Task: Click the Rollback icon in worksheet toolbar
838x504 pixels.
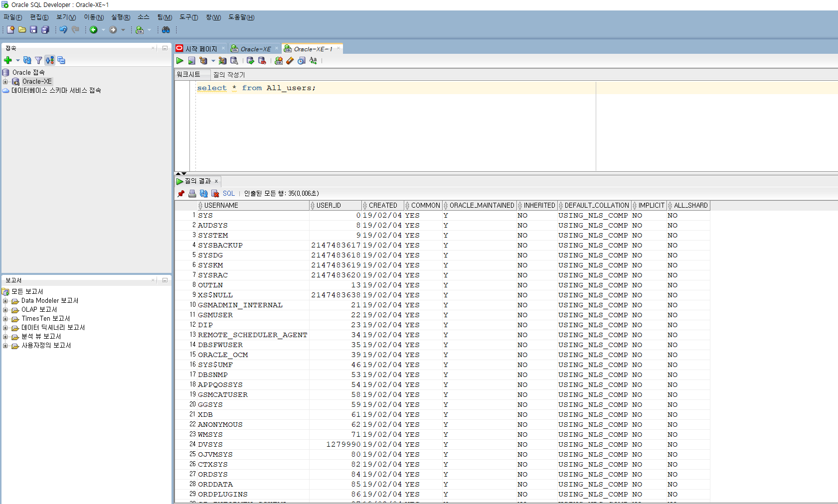Action: click(x=262, y=61)
